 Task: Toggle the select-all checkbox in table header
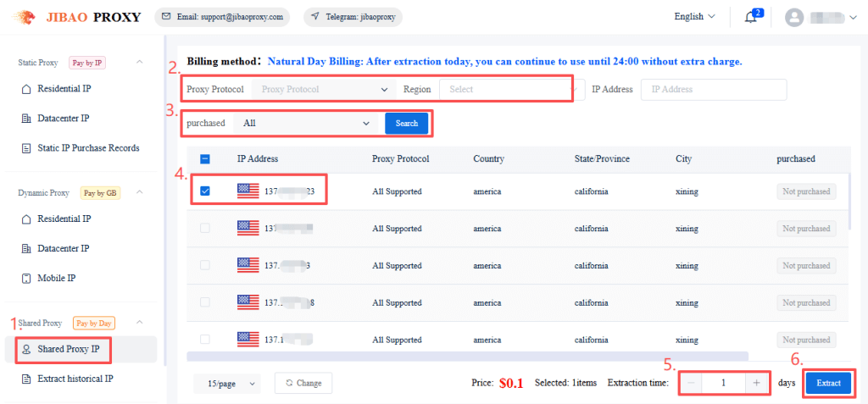click(x=205, y=158)
